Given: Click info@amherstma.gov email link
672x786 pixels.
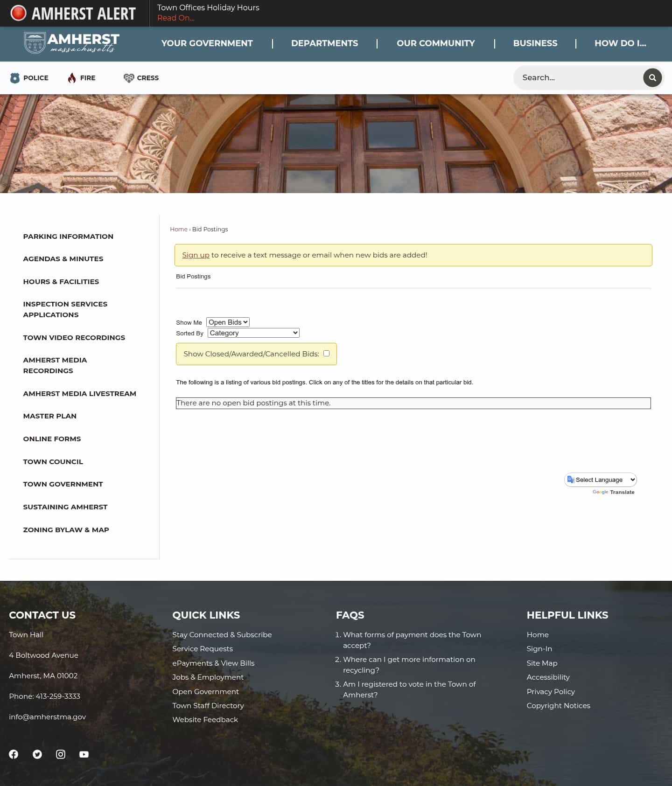Looking at the screenshot, I should (x=48, y=716).
